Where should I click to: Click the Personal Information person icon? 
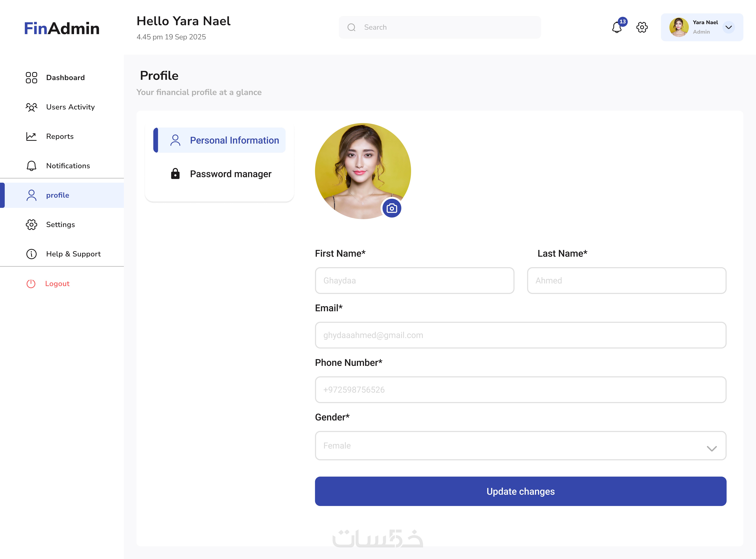pos(175,140)
